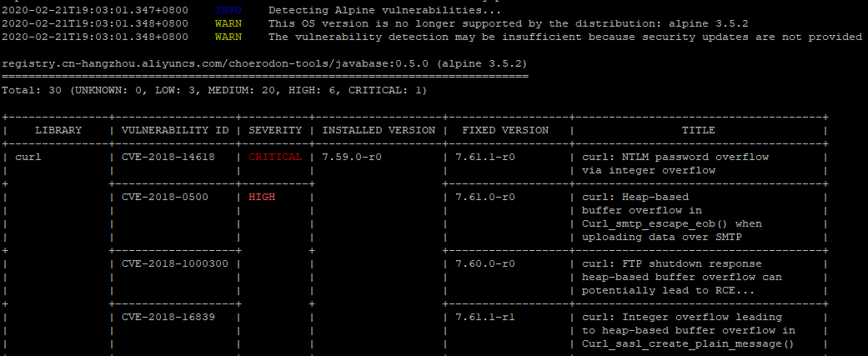Click fixed version 7.60.0-r0
This screenshot has height=356, width=868.
tap(485, 263)
